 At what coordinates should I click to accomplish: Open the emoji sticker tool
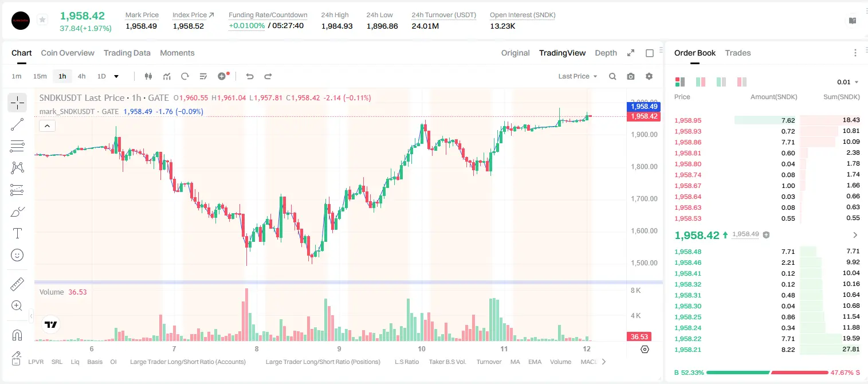[17, 255]
